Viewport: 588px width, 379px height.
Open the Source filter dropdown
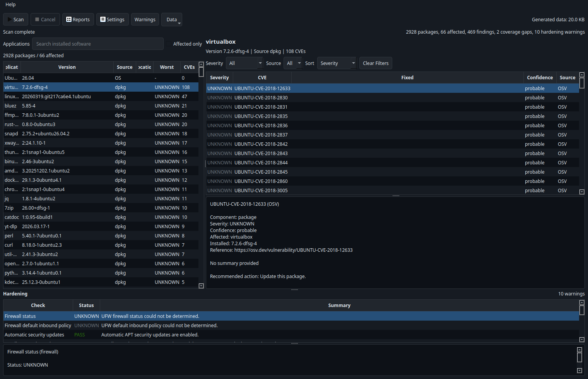click(x=293, y=63)
